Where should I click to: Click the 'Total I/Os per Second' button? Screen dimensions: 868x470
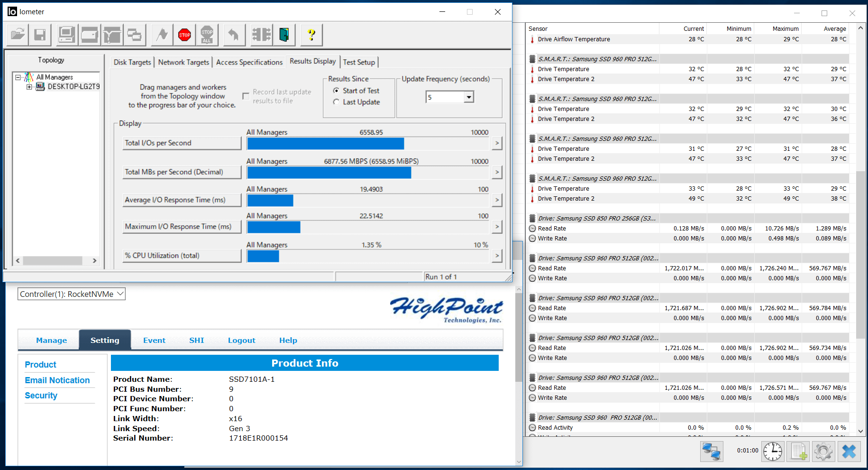(x=182, y=143)
